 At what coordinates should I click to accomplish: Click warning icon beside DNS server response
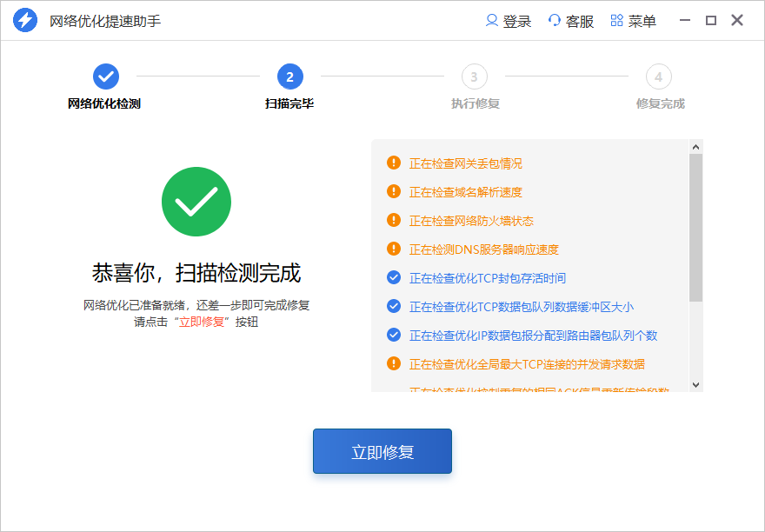click(x=394, y=249)
